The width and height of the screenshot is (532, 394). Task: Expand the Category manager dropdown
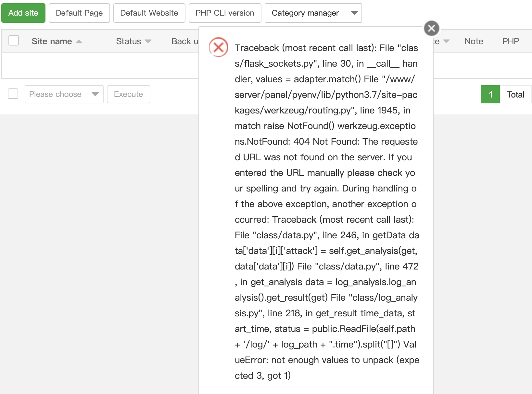pyautogui.click(x=313, y=13)
